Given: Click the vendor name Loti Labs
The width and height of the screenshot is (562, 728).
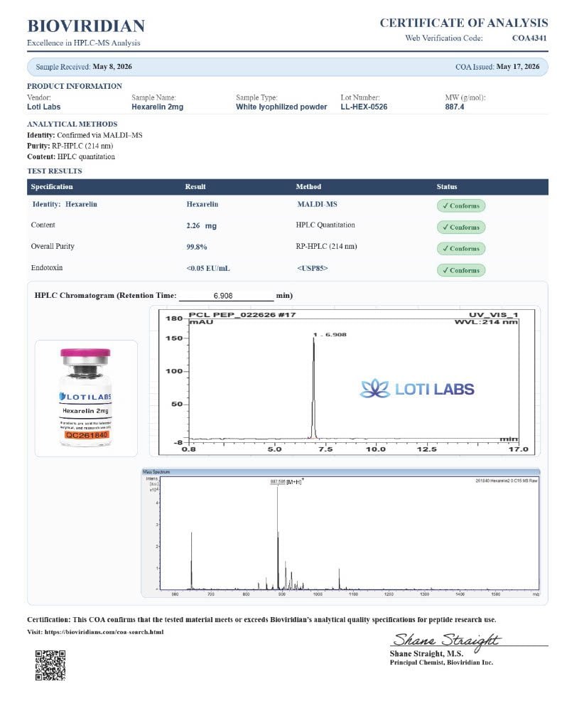Looking at the screenshot, I should pos(43,107).
